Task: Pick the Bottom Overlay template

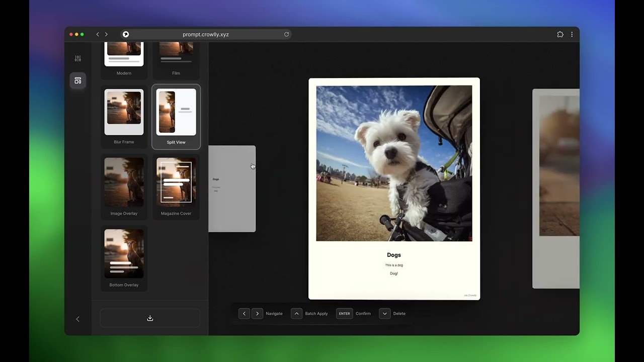Action: point(124,258)
